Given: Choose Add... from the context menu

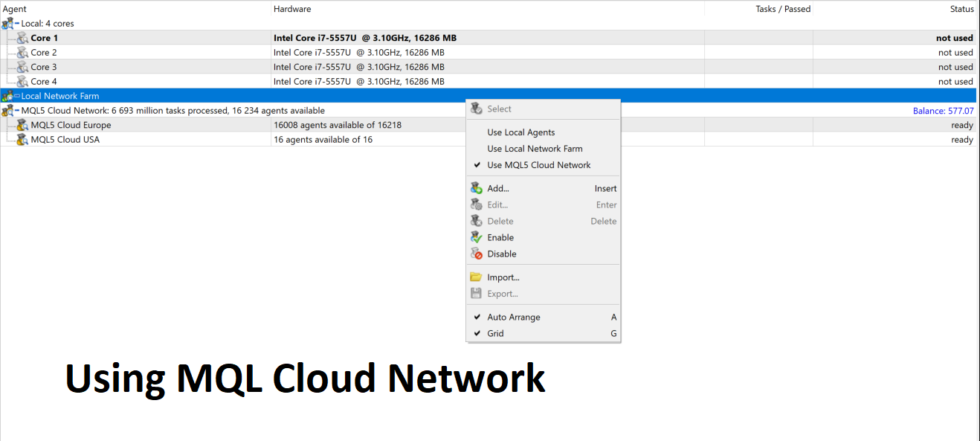Looking at the screenshot, I should (x=543, y=188).
